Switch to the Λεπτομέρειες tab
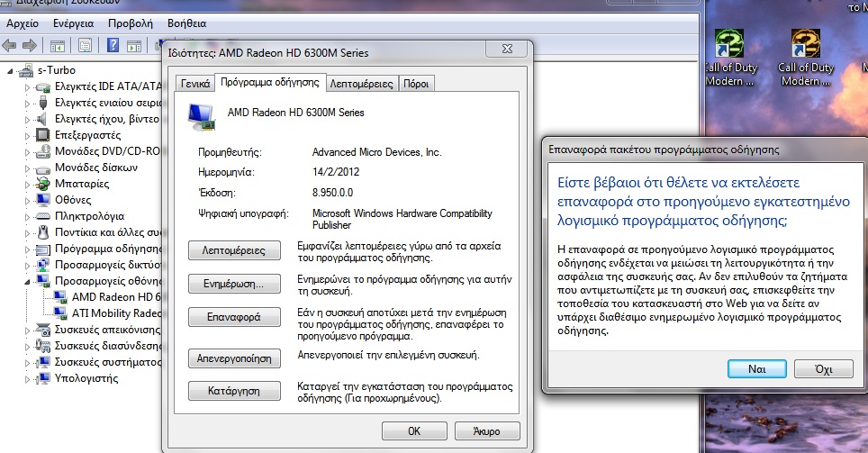868x453 pixels. pyautogui.click(x=361, y=84)
